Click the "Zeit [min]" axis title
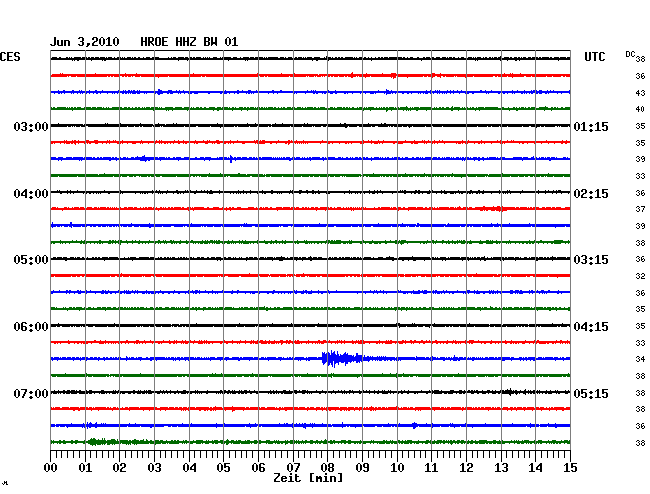Viewport: 650px width, 494px height. tap(308, 478)
